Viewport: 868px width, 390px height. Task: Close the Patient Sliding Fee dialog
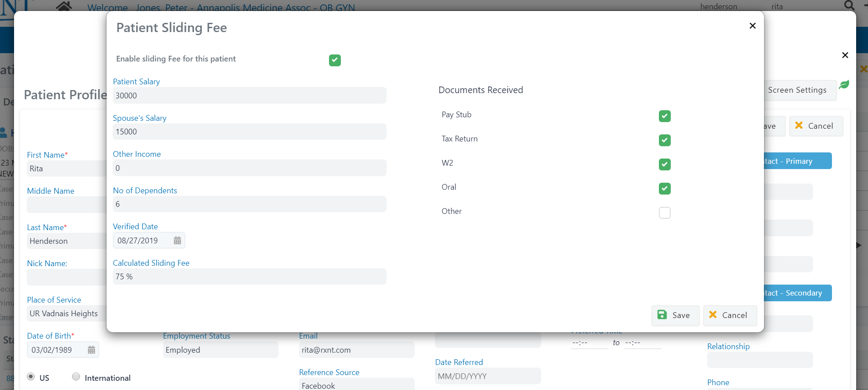pyautogui.click(x=752, y=26)
